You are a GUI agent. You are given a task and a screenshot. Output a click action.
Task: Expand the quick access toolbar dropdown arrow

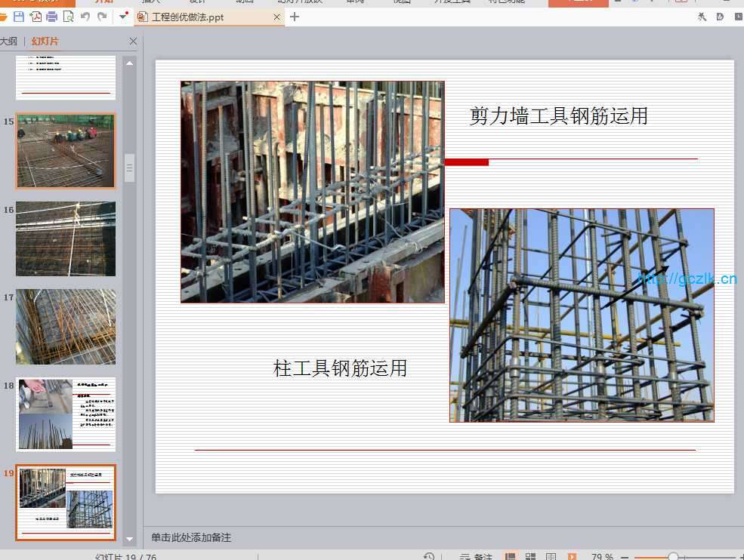tap(123, 17)
